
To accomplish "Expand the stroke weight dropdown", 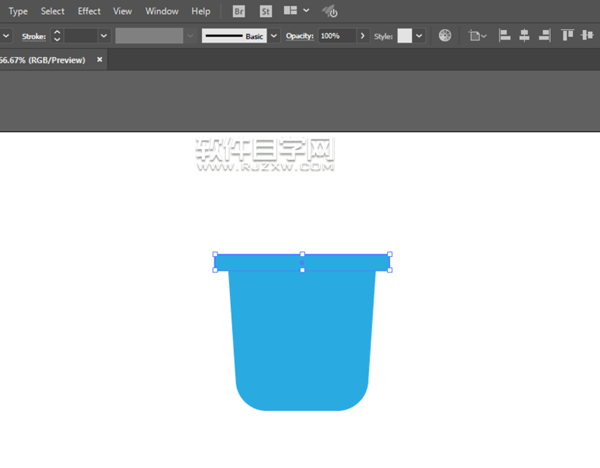I will click(104, 35).
